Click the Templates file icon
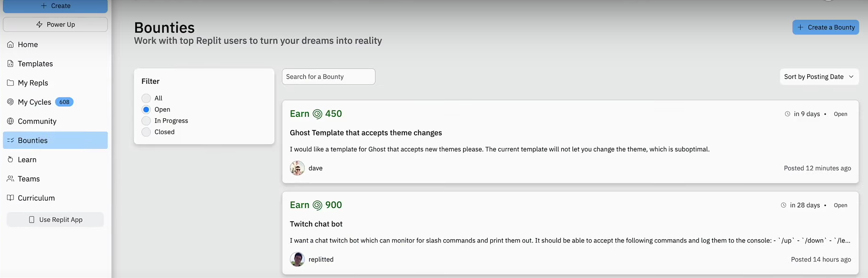Viewport: 868px width, 278px height. click(x=10, y=64)
